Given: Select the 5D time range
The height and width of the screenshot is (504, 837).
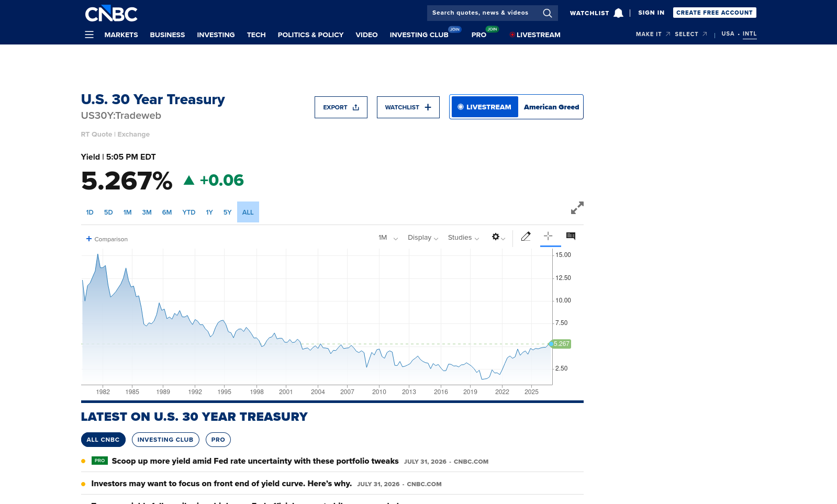Looking at the screenshot, I should tap(108, 212).
